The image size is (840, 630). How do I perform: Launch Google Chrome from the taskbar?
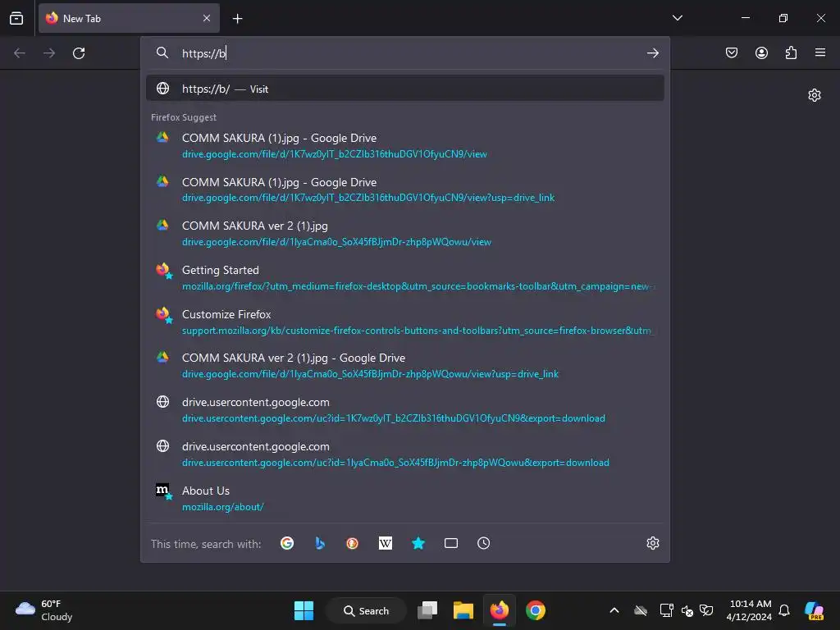(535, 610)
